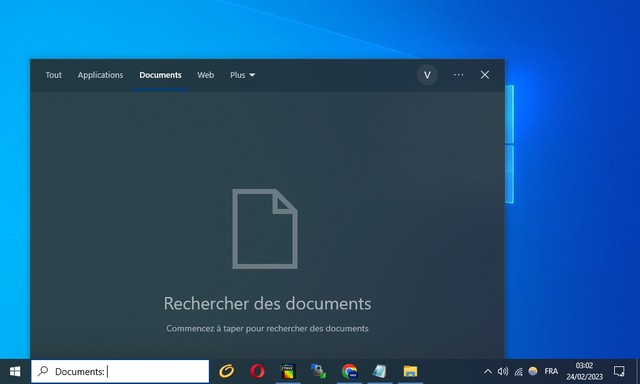Screen dimensions: 640x384
Task: Switch to the Web search tab
Action: pyautogui.click(x=206, y=75)
